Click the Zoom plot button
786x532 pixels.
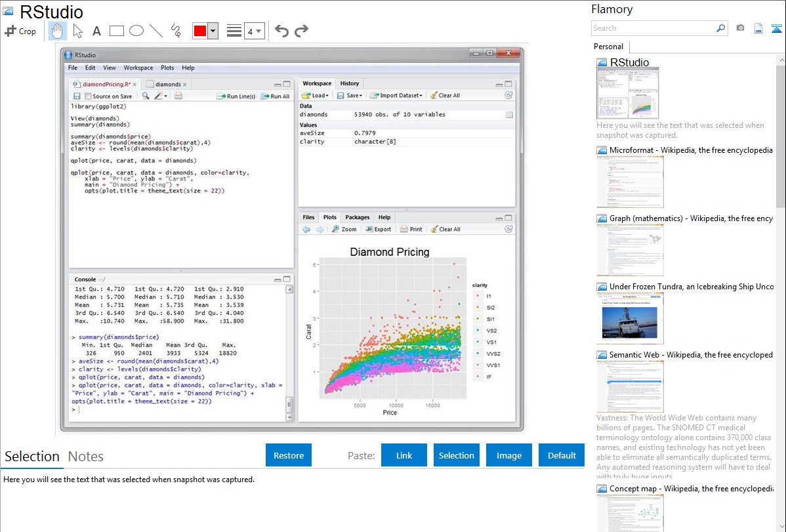(344, 229)
